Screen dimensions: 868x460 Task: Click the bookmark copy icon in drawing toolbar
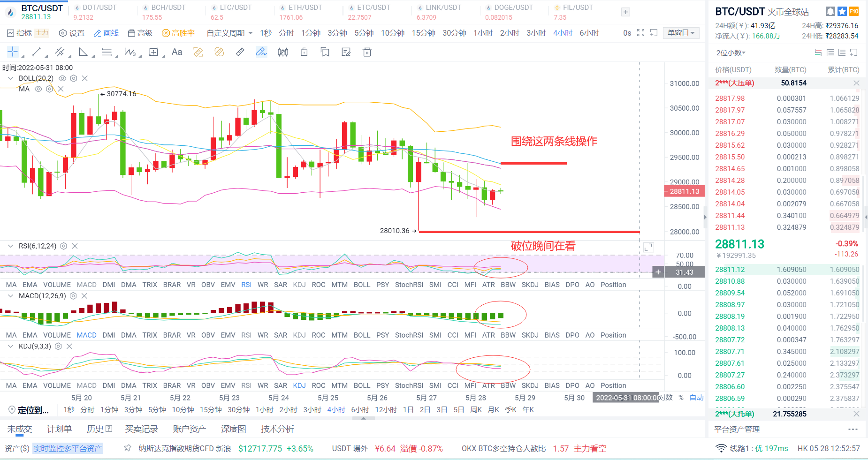pyautogui.click(x=325, y=52)
